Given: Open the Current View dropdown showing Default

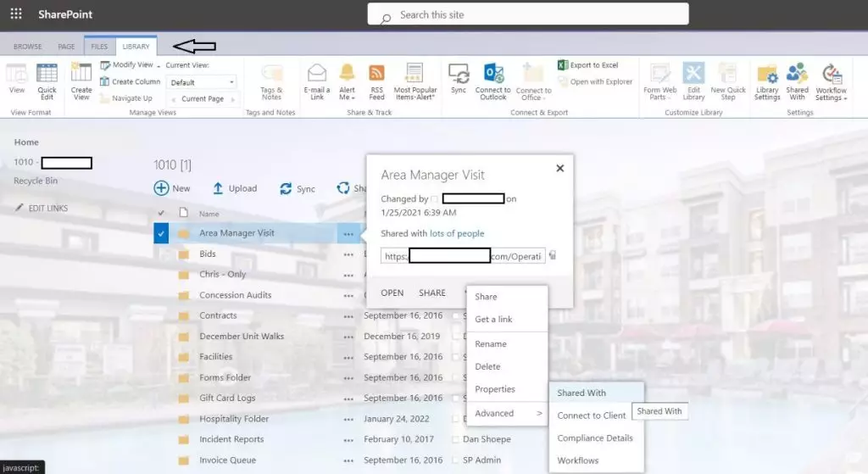Looking at the screenshot, I should coord(202,82).
